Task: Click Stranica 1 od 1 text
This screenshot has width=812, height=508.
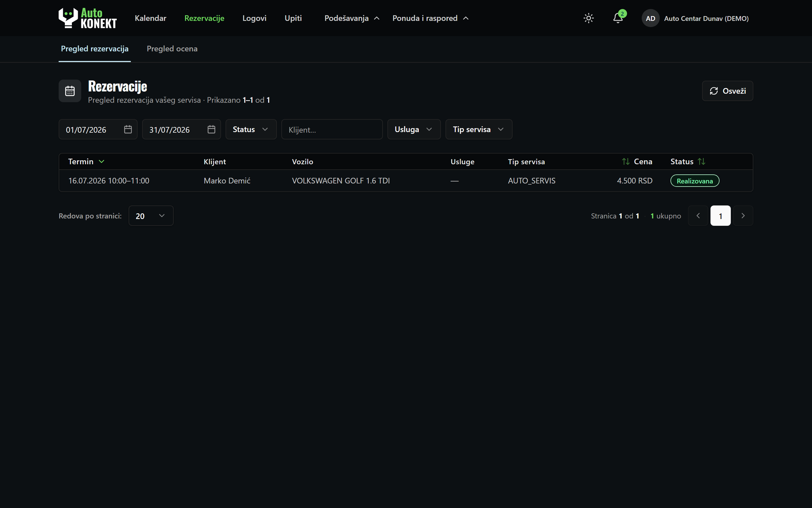Action: pos(615,216)
